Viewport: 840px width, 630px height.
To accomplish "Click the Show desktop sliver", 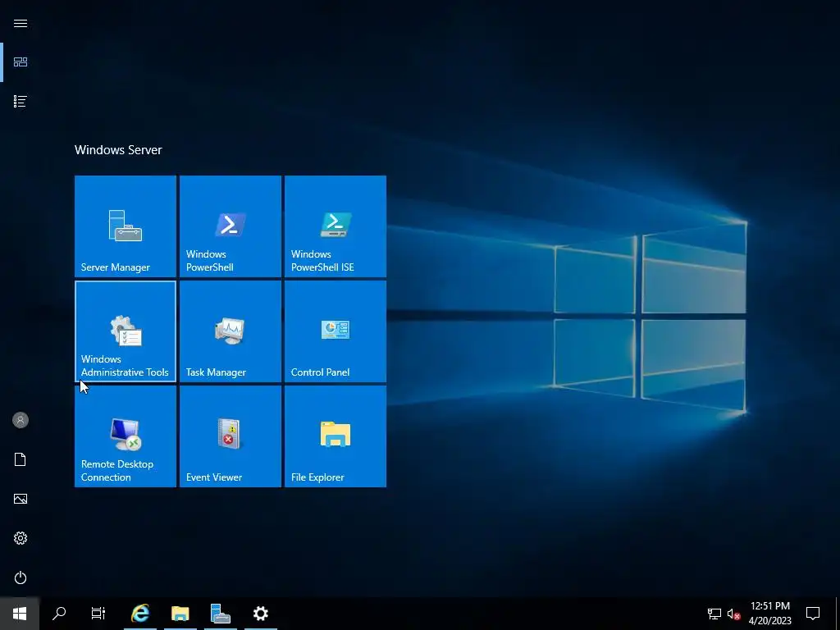I will [x=838, y=614].
